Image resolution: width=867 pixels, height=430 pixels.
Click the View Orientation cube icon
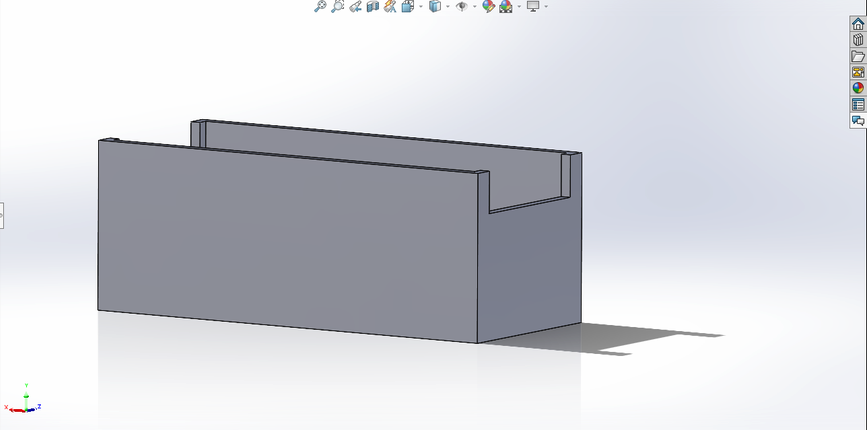[408, 7]
